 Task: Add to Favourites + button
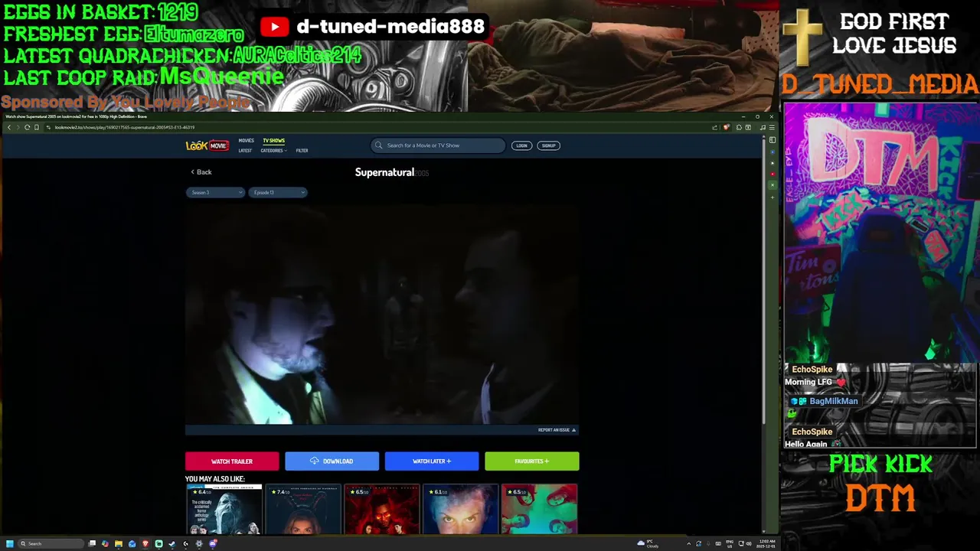(532, 461)
